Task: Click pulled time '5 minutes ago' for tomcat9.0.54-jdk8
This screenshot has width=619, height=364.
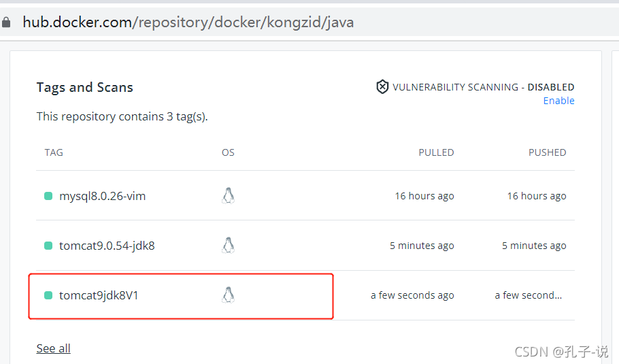Action: pyautogui.click(x=422, y=246)
